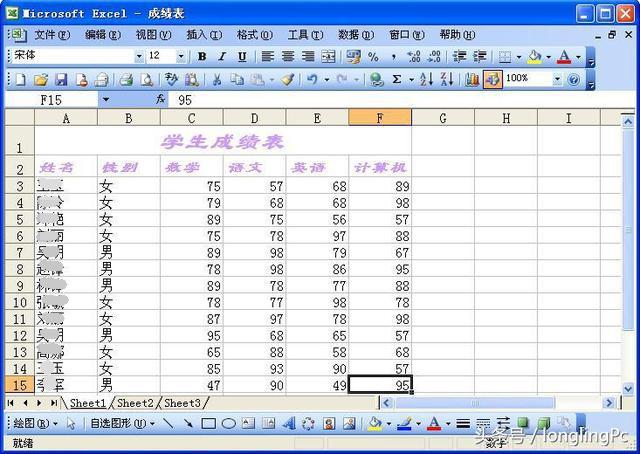
Task: Select the column G header
Action: [443, 118]
